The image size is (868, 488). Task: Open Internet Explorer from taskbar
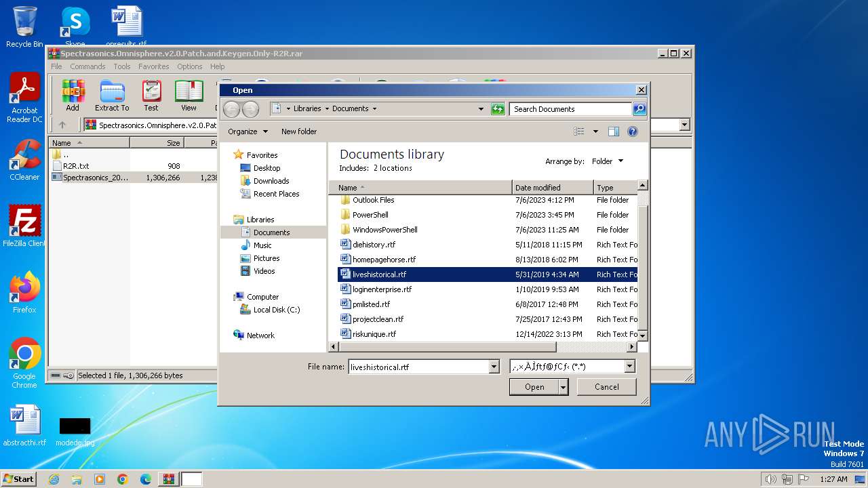point(54,479)
